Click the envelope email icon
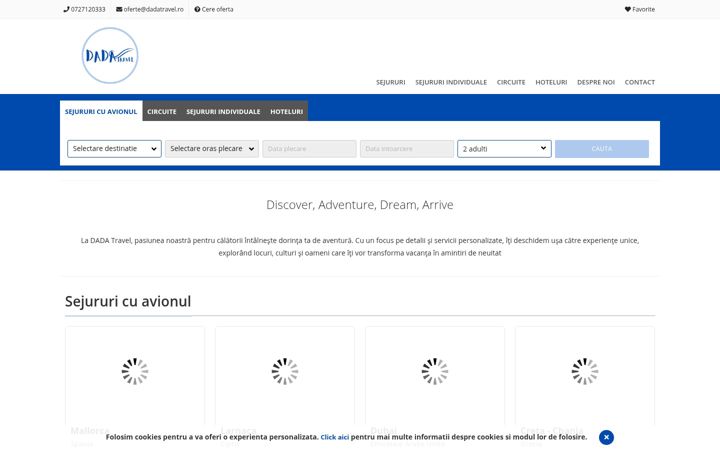 [119, 9]
